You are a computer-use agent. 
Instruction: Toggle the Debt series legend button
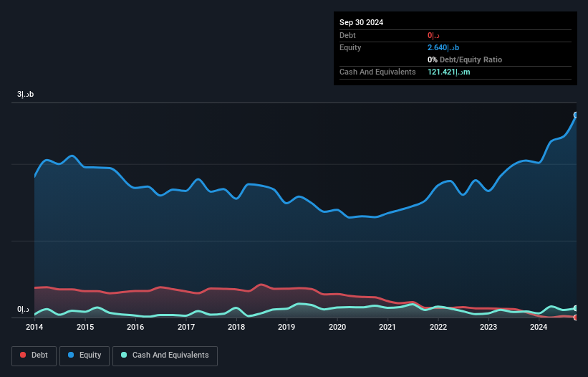coord(33,355)
